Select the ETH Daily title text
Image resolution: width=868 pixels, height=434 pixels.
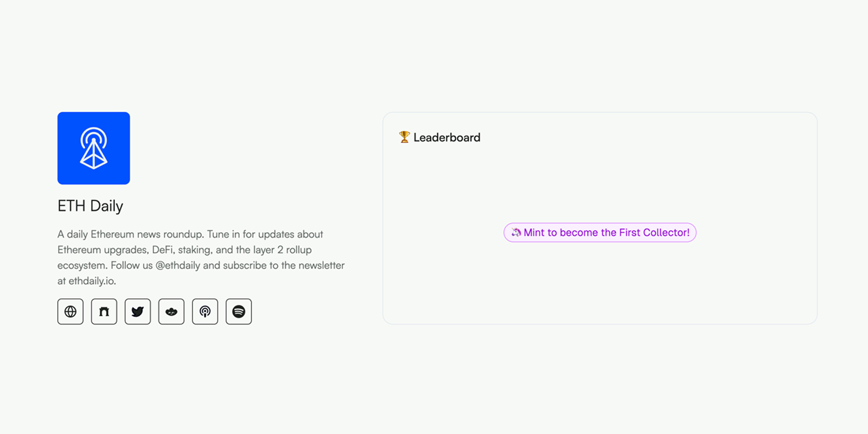(90, 206)
